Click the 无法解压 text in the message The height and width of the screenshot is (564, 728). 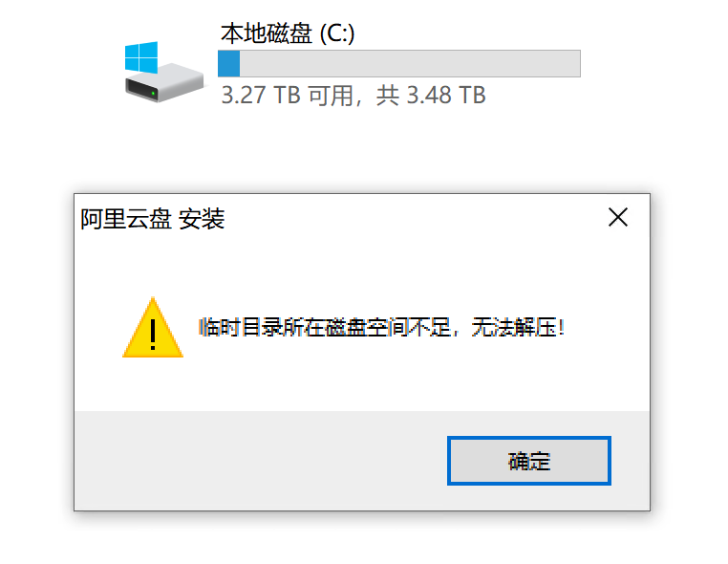pyautogui.click(x=514, y=328)
